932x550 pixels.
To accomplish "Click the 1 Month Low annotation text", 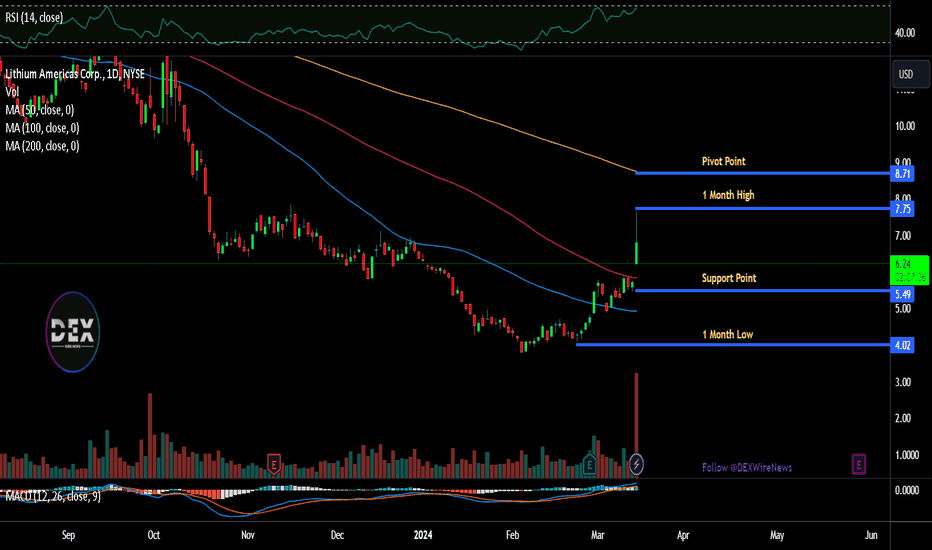I will (728, 335).
